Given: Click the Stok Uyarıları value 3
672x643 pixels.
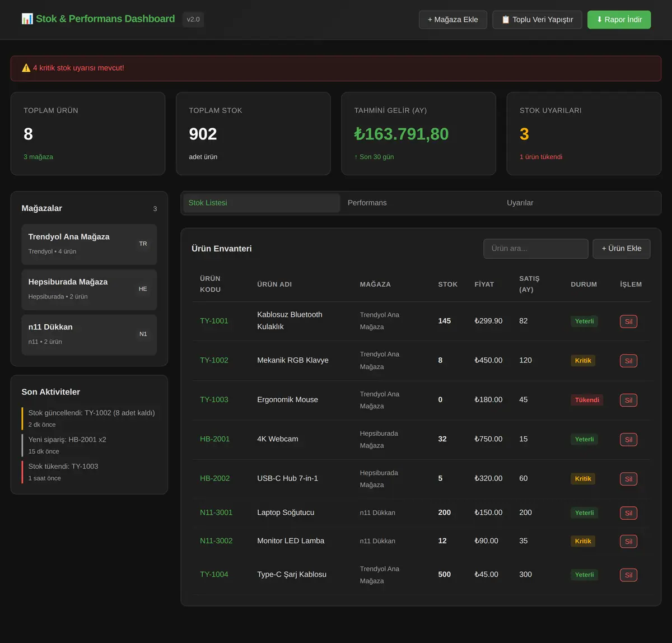Looking at the screenshot, I should coord(524,134).
